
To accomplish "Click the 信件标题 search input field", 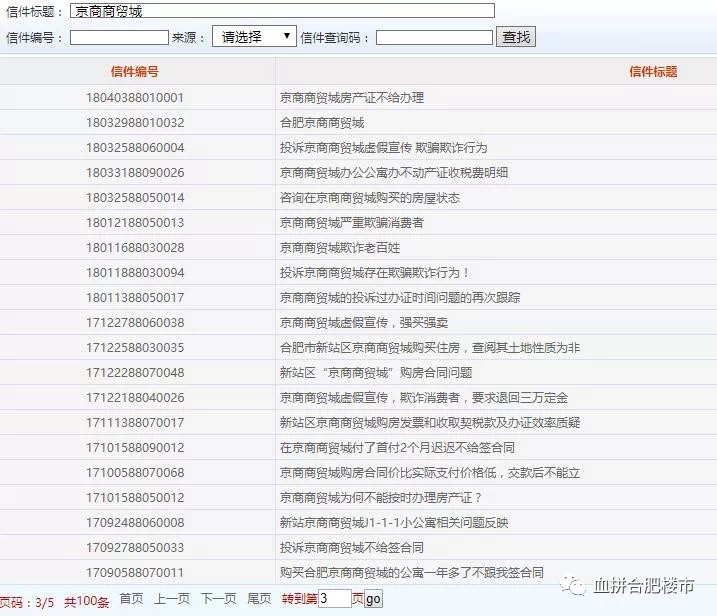I will click(x=282, y=11).
